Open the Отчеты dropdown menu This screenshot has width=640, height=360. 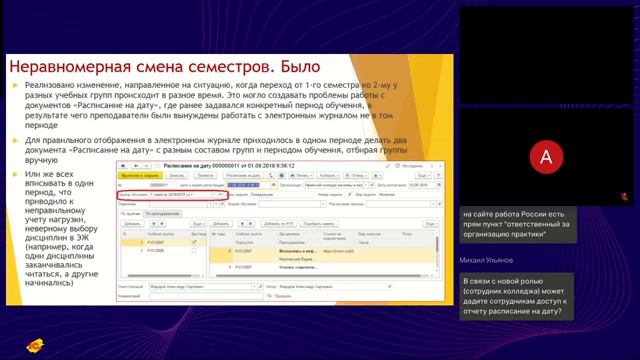click(356, 176)
